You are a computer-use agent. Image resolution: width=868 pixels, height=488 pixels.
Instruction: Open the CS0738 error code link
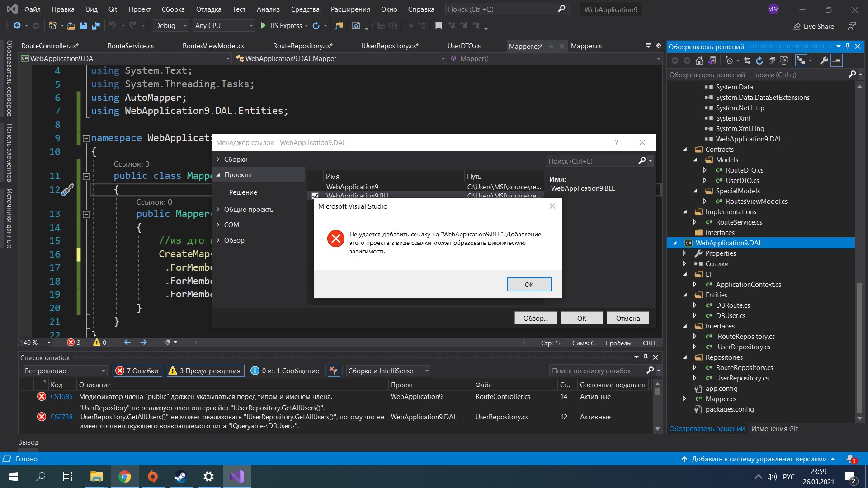click(x=61, y=417)
